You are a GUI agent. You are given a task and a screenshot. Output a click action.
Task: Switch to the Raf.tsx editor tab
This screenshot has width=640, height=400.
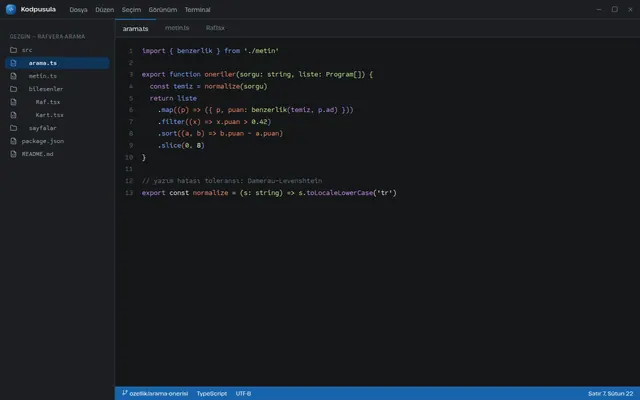pyautogui.click(x=215, y=28)
